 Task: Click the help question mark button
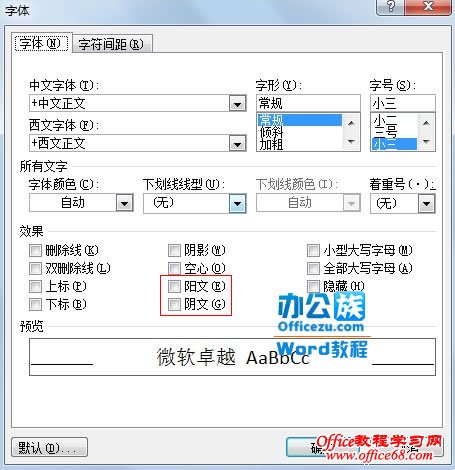[x=390, y=6]
